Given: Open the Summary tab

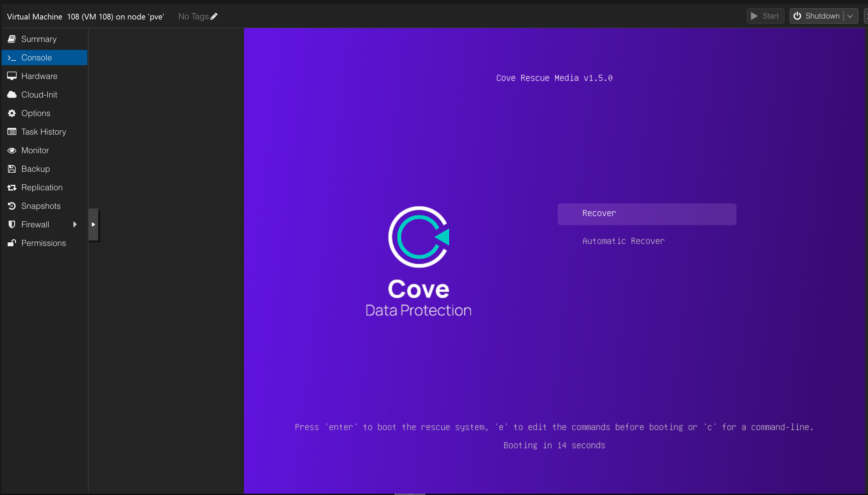Looking at the screenshot, I should (x=44, y=39).
